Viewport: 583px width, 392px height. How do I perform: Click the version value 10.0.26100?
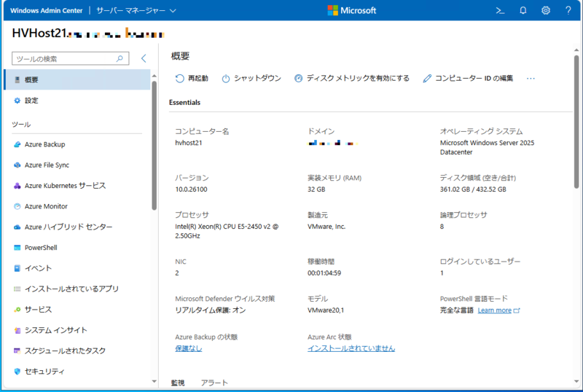coord(191,189)
